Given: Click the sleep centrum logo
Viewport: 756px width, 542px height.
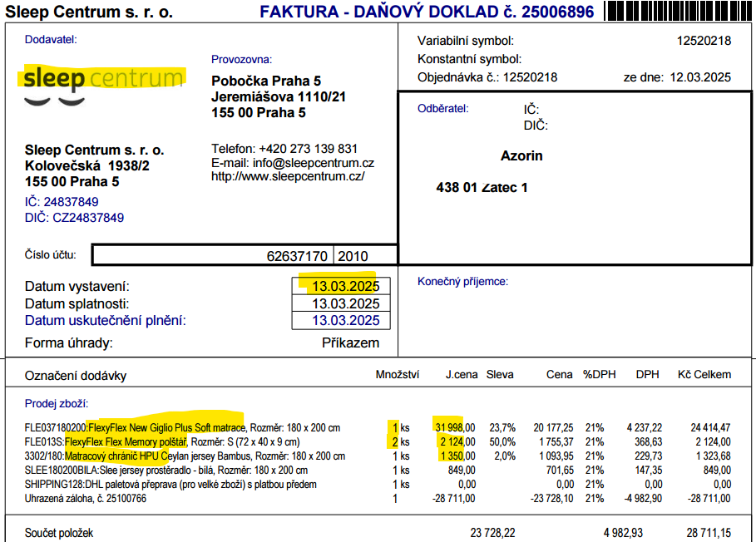Looking at the screenshot, I should [104, 86].
